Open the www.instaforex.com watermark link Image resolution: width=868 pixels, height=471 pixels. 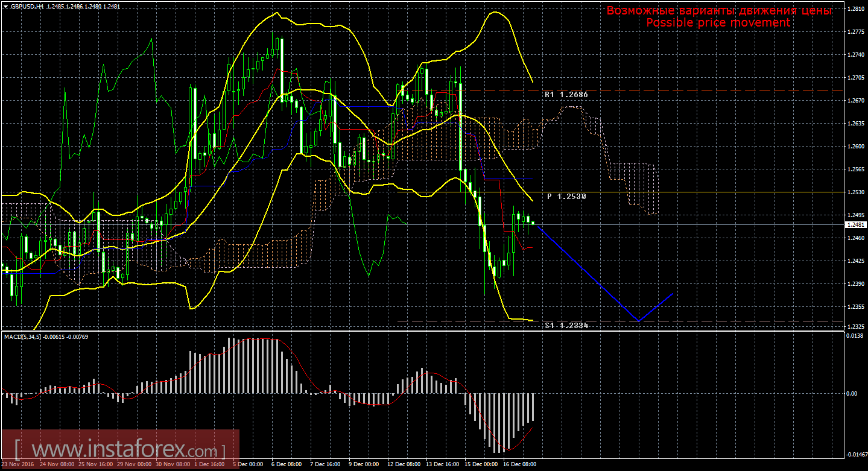pos(121,450)
